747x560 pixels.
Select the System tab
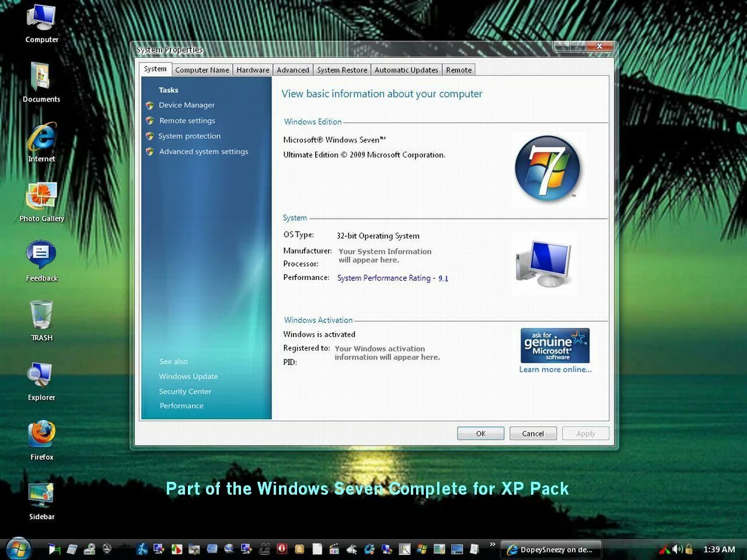coord(155,69)
